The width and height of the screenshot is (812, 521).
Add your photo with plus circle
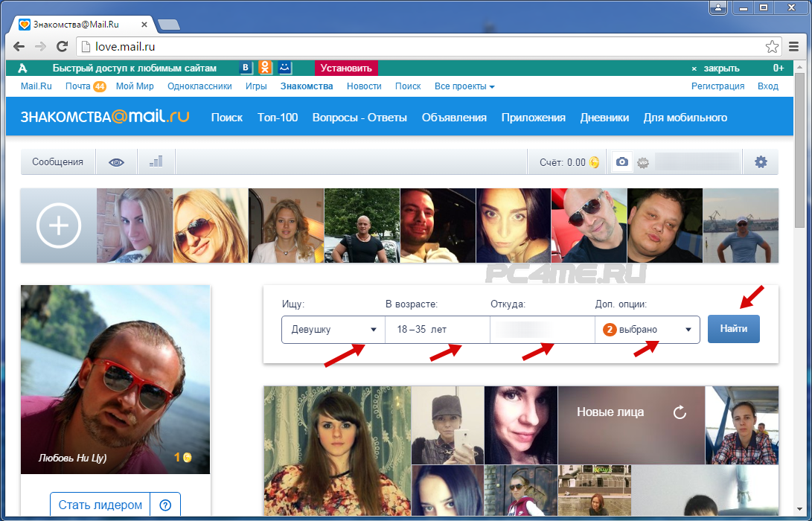(x=59, y=226)
